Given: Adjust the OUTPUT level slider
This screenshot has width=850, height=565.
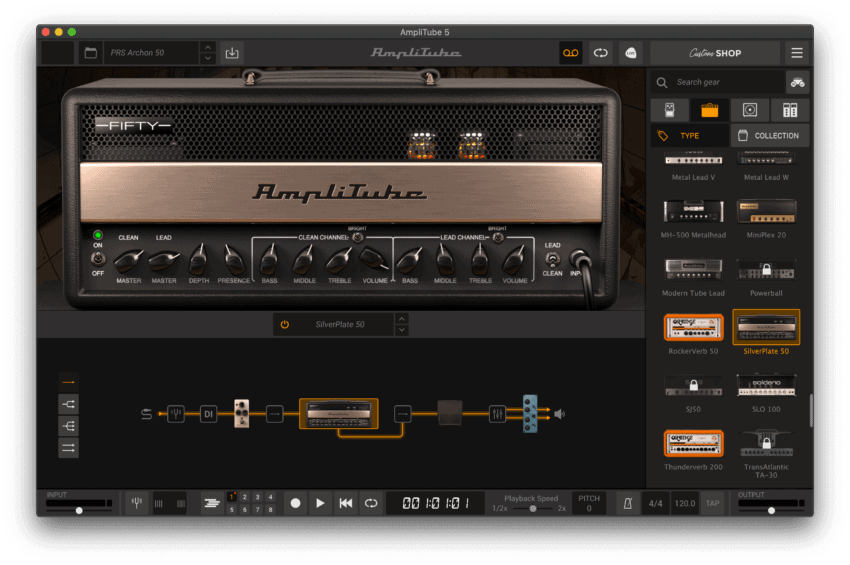Looking at the screenshot, I should pos(771,510).
